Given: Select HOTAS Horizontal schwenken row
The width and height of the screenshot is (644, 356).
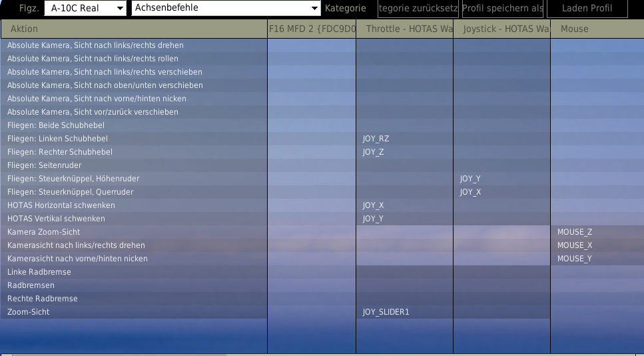Looking at the screenshot, I should point(134,205).
